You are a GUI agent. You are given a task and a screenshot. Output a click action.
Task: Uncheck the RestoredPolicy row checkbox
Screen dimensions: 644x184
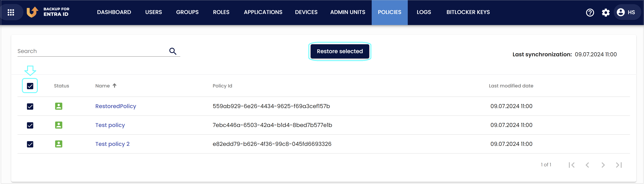tap(30, 107)
